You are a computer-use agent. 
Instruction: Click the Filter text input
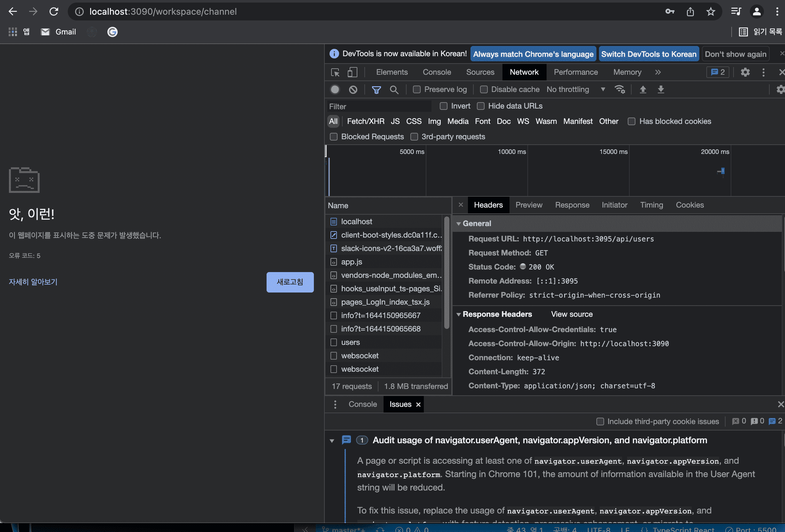(x=379, y=106)
